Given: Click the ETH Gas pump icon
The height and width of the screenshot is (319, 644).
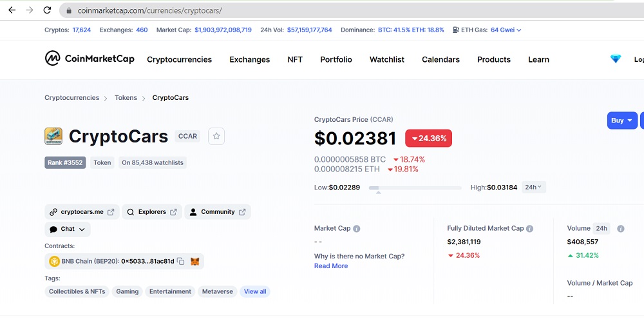Looking at the screenshot, I should (x=455, y=30).
